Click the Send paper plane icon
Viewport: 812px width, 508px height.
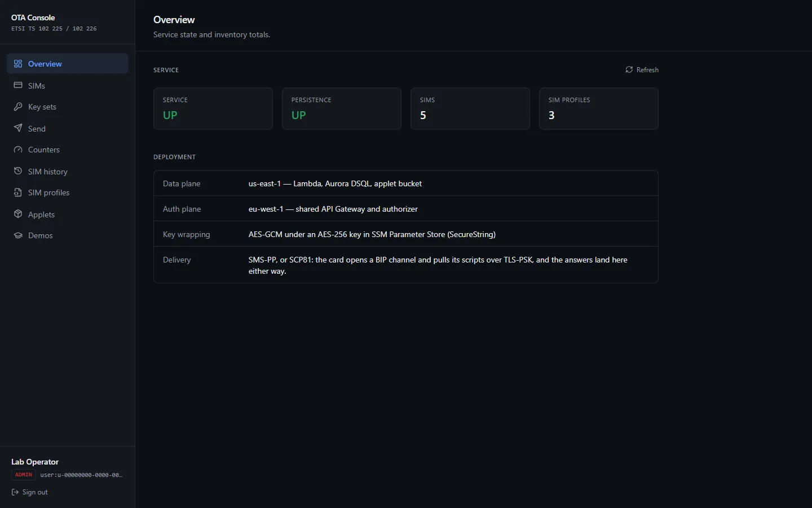click(x=18, y=128)
